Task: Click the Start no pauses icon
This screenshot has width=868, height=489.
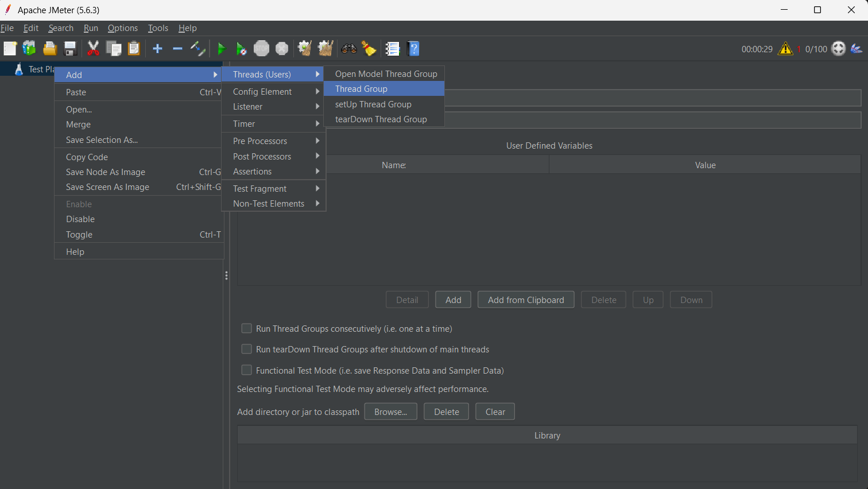Action: [241, 49]
